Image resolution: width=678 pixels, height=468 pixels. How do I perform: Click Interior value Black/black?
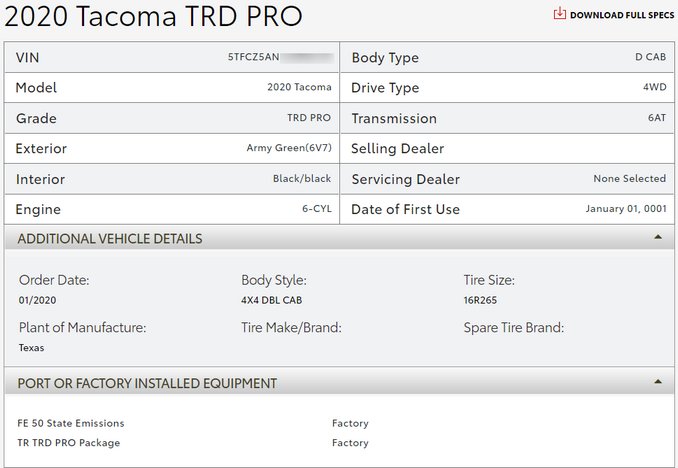tap(302, 179)
